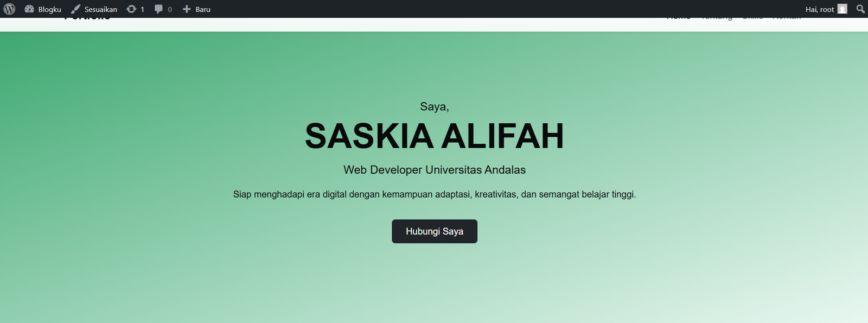Click the Saya, greeting text
Viewport: 868px width, 323px height.
434,106
